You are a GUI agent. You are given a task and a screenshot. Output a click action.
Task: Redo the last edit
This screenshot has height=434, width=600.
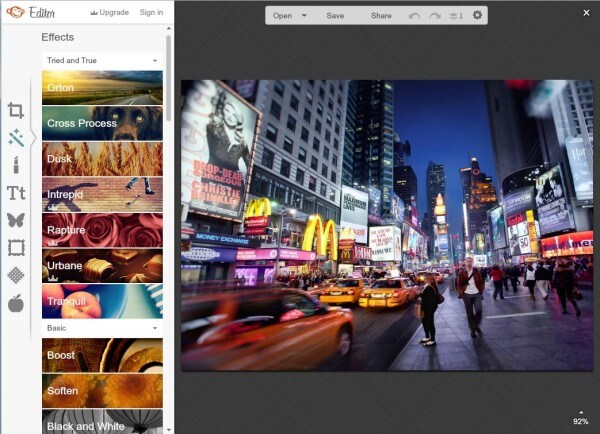[435, 16]
